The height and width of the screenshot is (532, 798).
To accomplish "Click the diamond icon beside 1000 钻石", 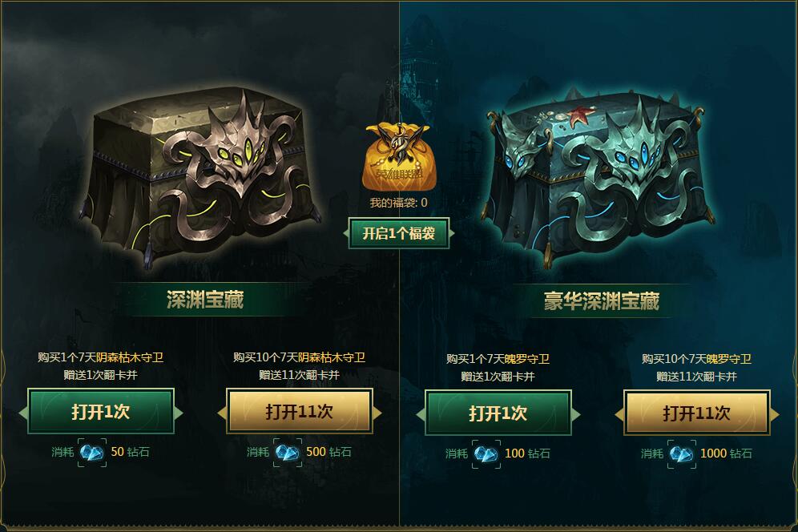I will pyautogui.click(x=682, y=454).
